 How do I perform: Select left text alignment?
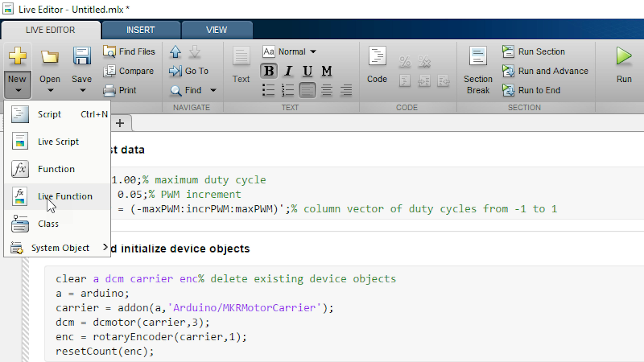point(307,90)
